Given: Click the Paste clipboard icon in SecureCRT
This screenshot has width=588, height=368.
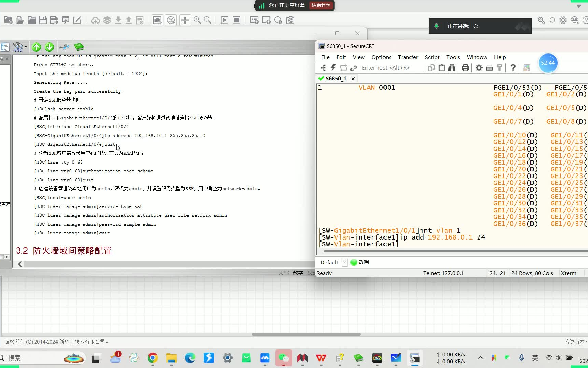Looking at the screenshot, I should (442, 68).
